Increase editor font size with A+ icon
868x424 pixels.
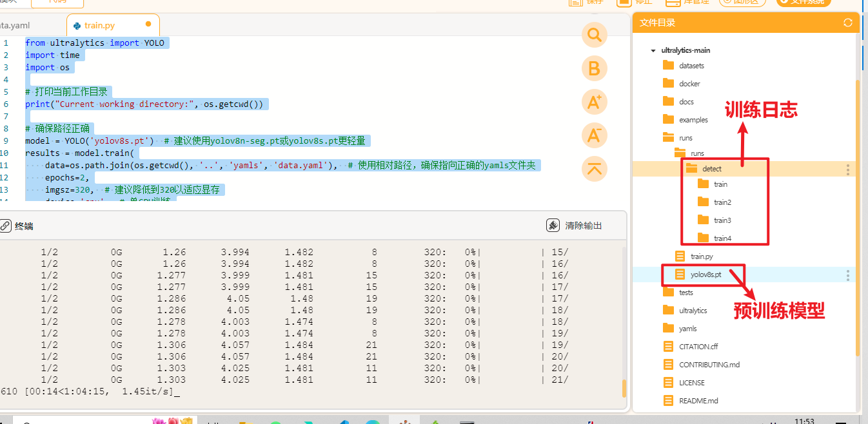(595, 102)
